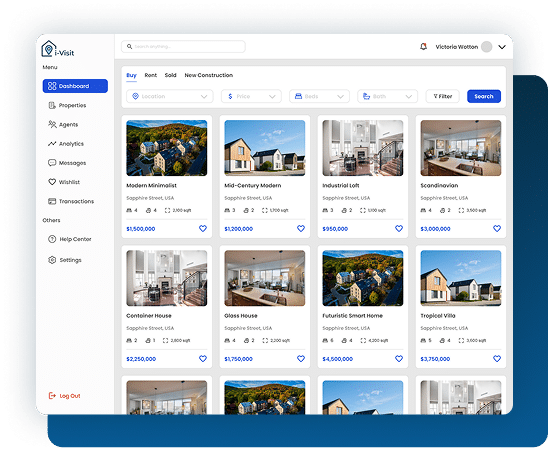Open Analytics from the sidebar

[x=66, y=144]
